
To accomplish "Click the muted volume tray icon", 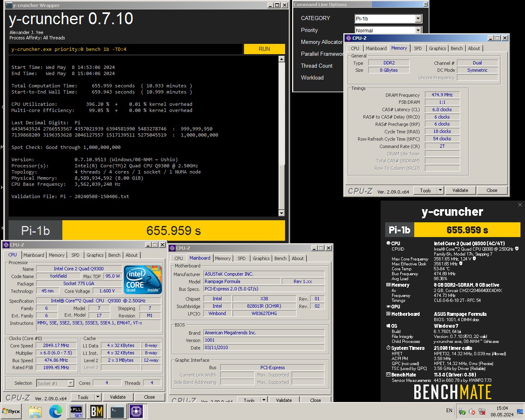I will coord(472,411).
